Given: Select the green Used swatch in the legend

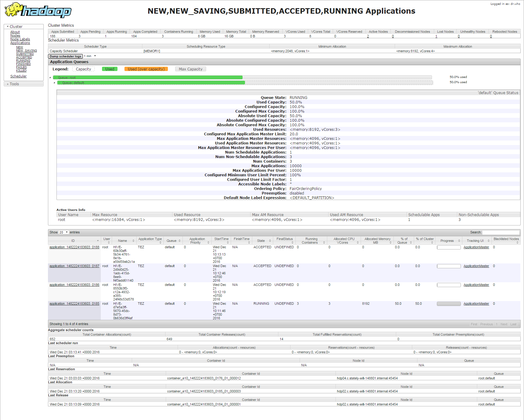Looking at the screenshot, I should 110,69.
